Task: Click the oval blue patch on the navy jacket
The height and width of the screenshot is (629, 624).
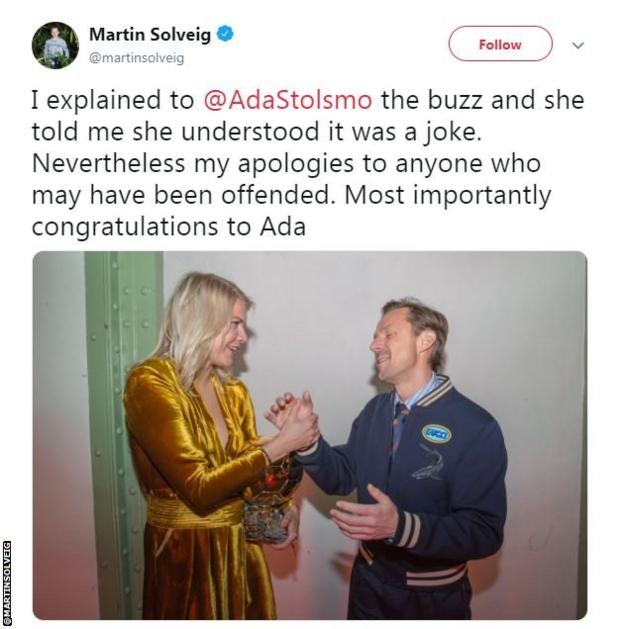Action: pos(436,434)
